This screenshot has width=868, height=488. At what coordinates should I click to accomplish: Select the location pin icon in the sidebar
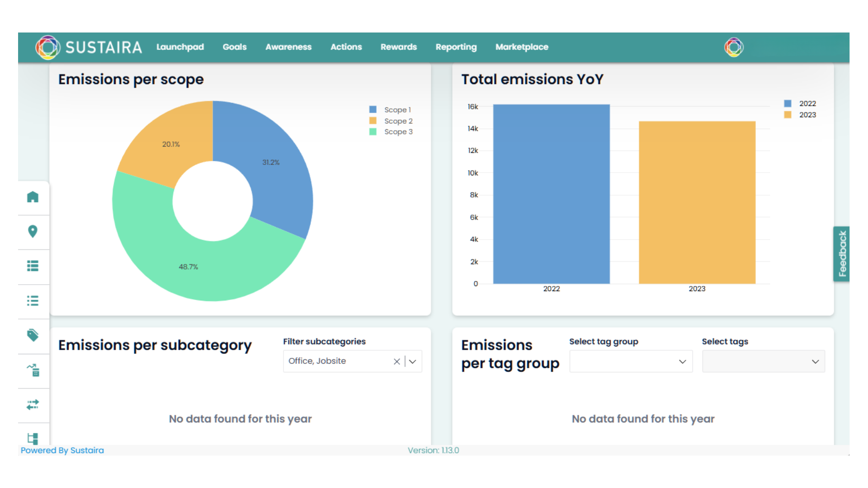[x=33, y=232]
